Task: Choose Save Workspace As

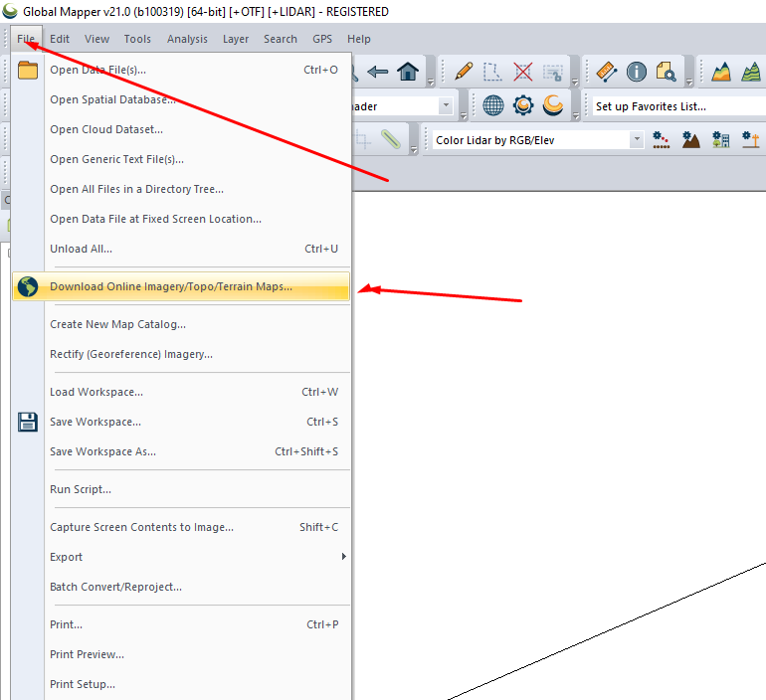Action: click(x=181, y=451)
